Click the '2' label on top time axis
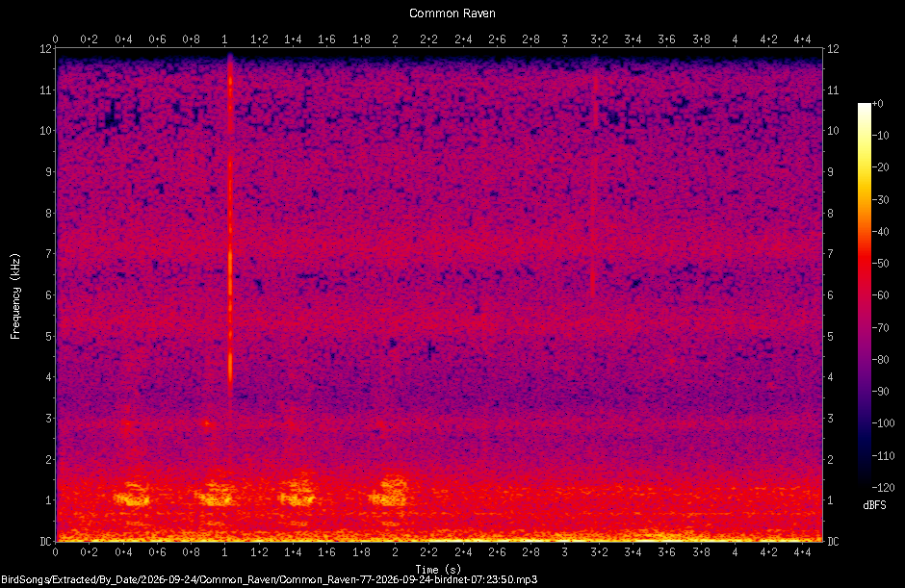This screenshot has width=905, height=588. pyautogui.click(x=395, y=39)
